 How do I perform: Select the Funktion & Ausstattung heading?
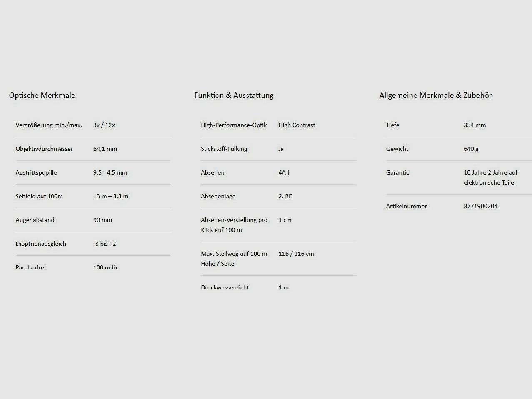pyautogui.click(x=234, y=95)
